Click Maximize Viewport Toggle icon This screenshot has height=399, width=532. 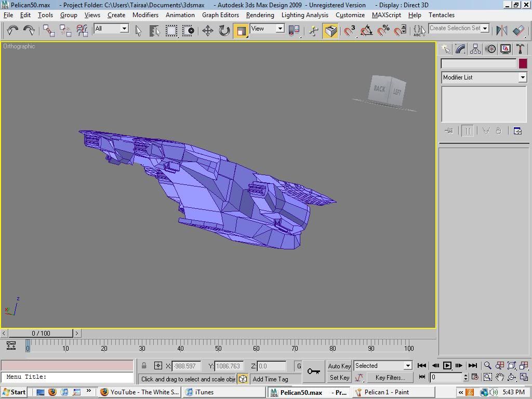click(x=524, y=377)
